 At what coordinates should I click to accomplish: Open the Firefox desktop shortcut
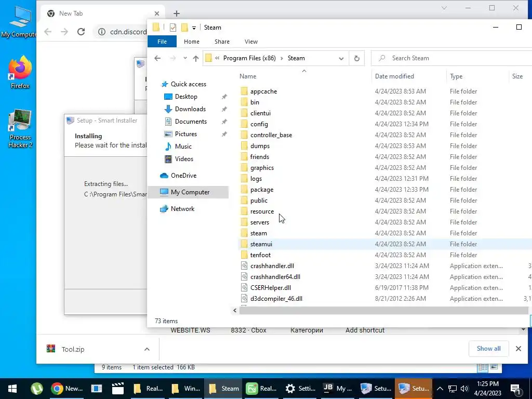coord(20,72)
